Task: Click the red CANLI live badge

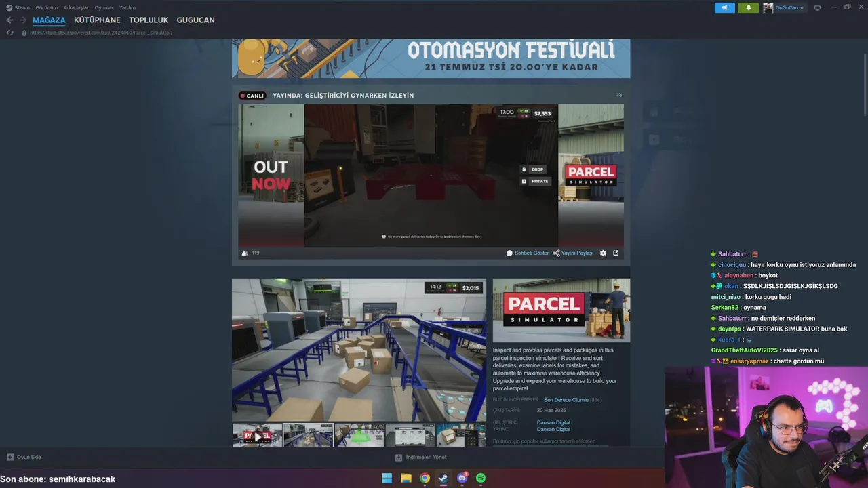Action: pyautogui.click(x=252, y=96)
